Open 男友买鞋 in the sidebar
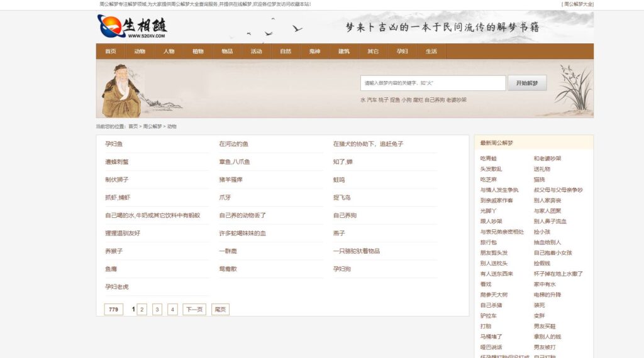The height and width of the screenshot is (358, 644). pos(545,326)
